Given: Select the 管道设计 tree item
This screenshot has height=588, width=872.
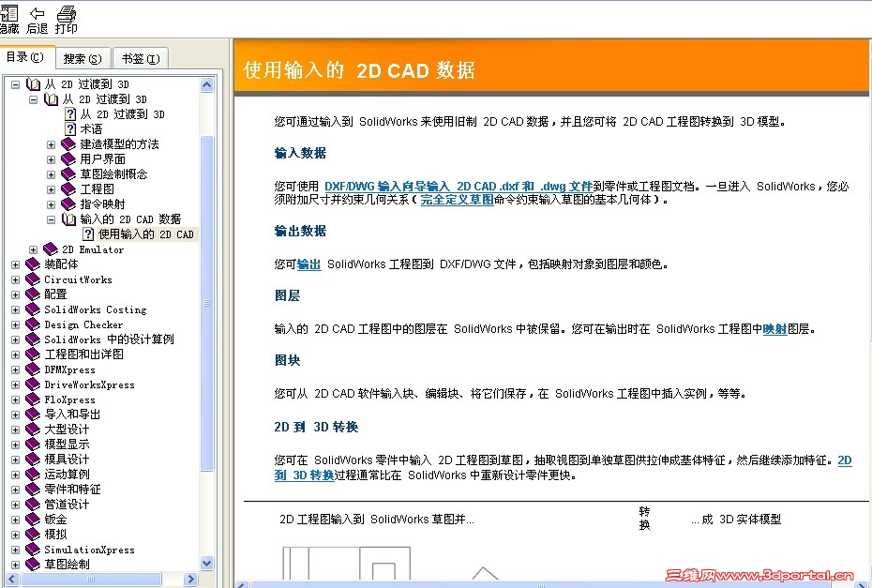Looking at the screenshot, I should 67,505.
